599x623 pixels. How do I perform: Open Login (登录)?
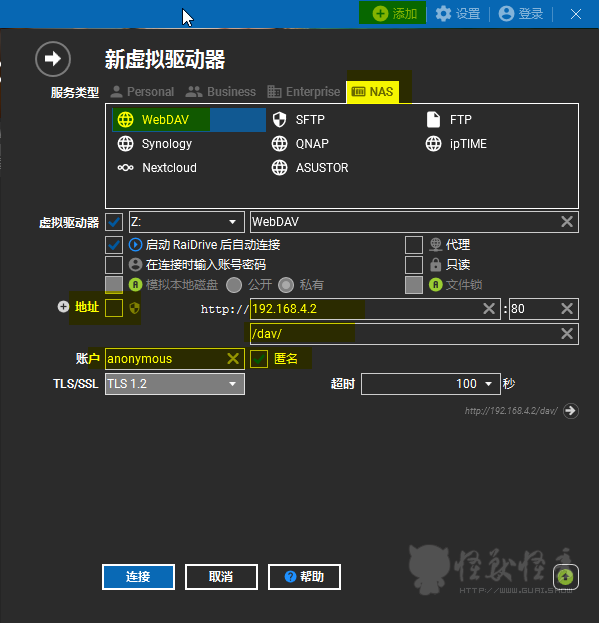(520, 14)
